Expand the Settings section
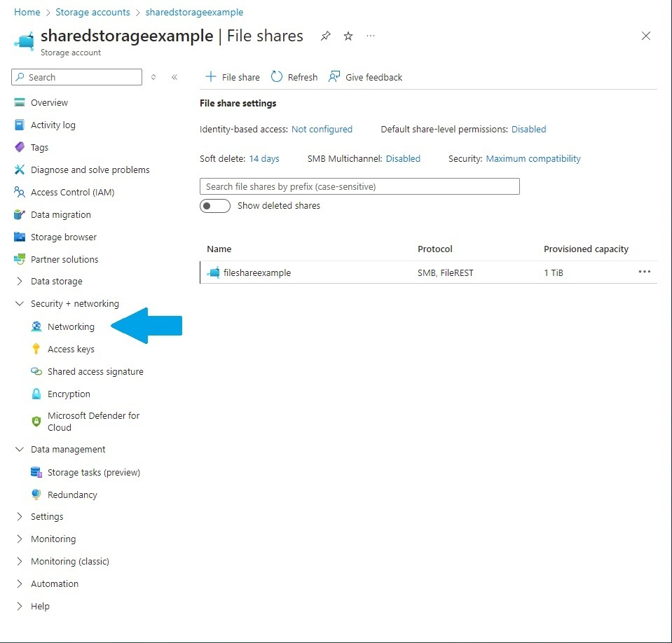Image resolution: width=672 pixels, height=643 pixels. pos(20,516)
